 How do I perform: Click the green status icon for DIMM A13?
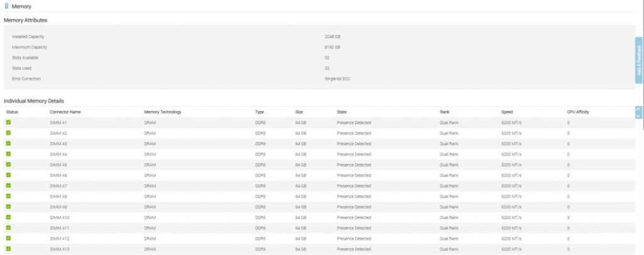[x=9, y=249]
